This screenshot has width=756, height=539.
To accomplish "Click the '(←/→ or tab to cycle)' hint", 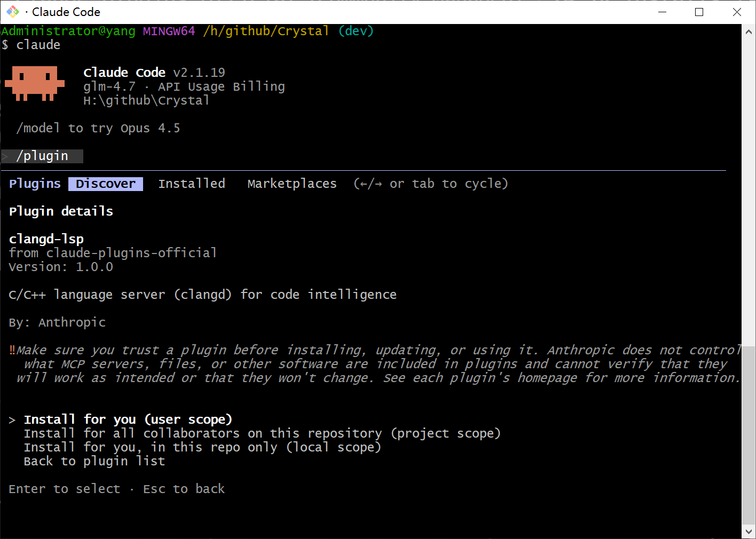I will coord(431,184).
